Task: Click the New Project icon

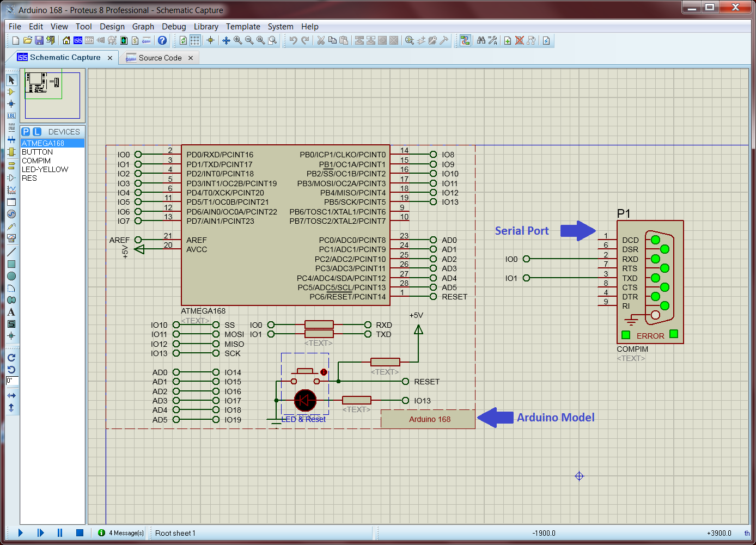Action: point(16,40)
